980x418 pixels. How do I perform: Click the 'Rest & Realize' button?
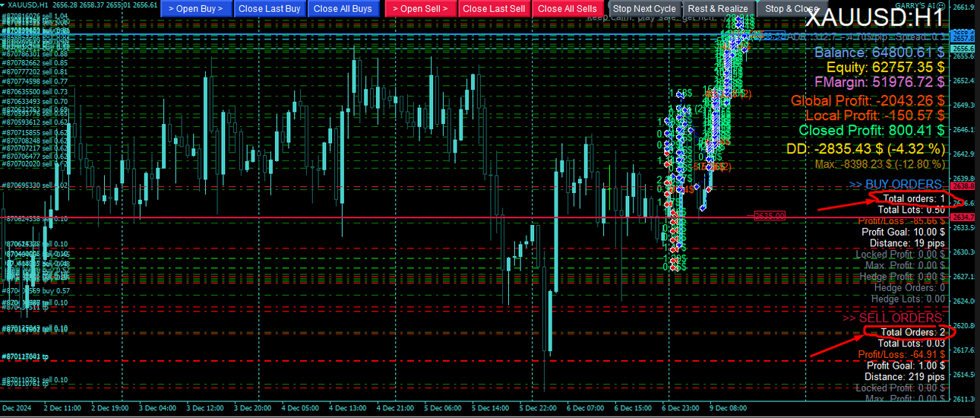[x=718, y=8]
